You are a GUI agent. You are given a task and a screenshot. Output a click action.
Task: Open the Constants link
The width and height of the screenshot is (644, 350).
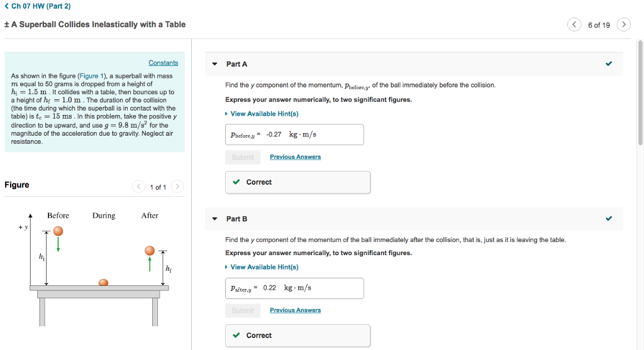click(x=163, y=63)
